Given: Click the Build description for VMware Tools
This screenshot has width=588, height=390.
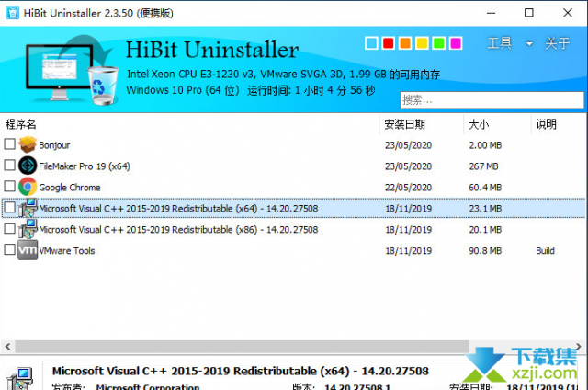Looking at the screenshot, I should 545,250.
